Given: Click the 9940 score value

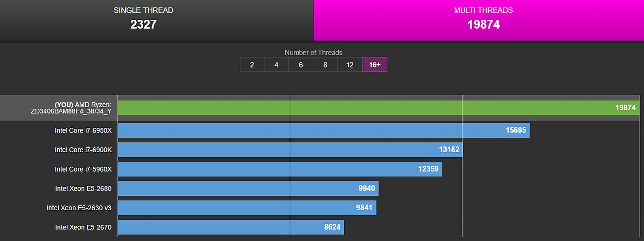Looking at the screenshot, I should click(x=367, y=188).
